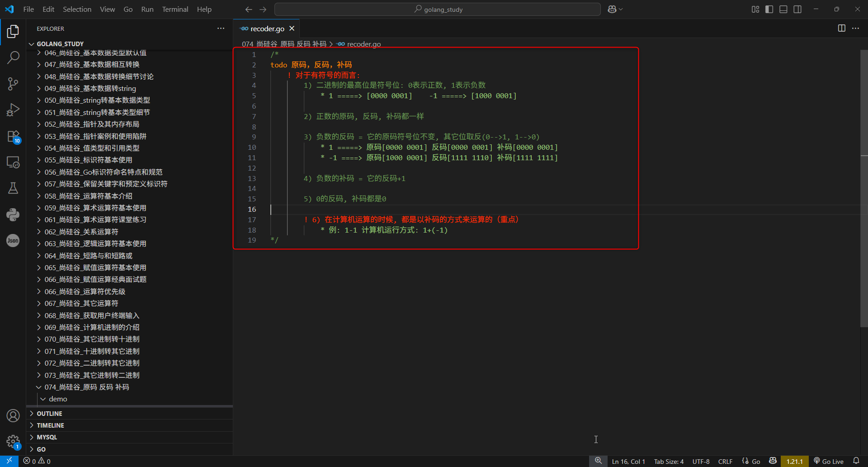Viewport: 868px width, 467px height.
Task: Toggle primary side bar visibility
Action: pos(769,9)
